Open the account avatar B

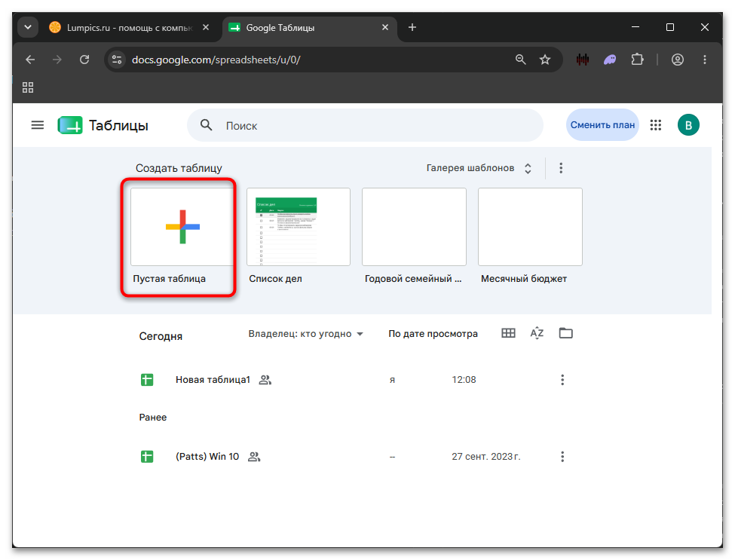coord(688,125)
